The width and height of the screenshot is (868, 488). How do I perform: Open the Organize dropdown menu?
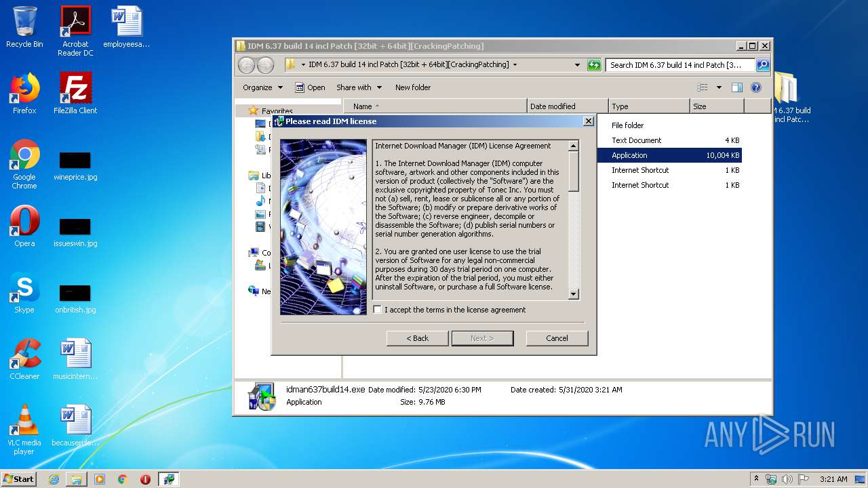click(262, 87)
